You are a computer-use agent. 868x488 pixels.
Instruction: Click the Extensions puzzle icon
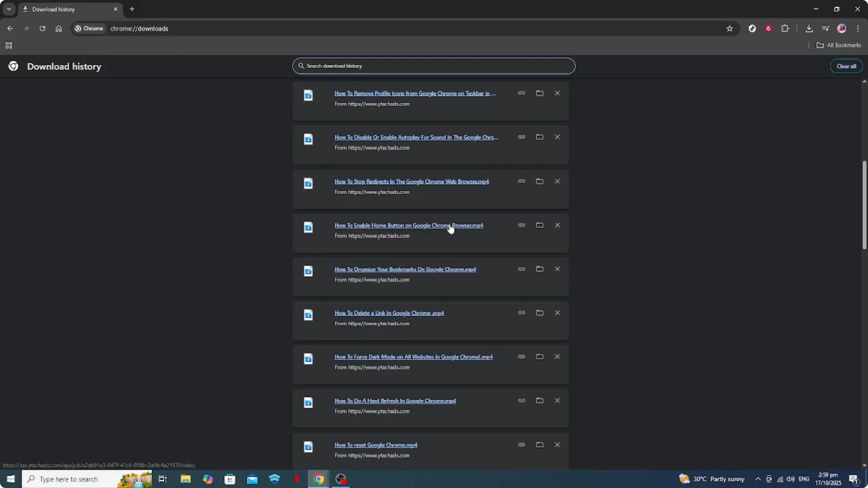pos(785,28)
